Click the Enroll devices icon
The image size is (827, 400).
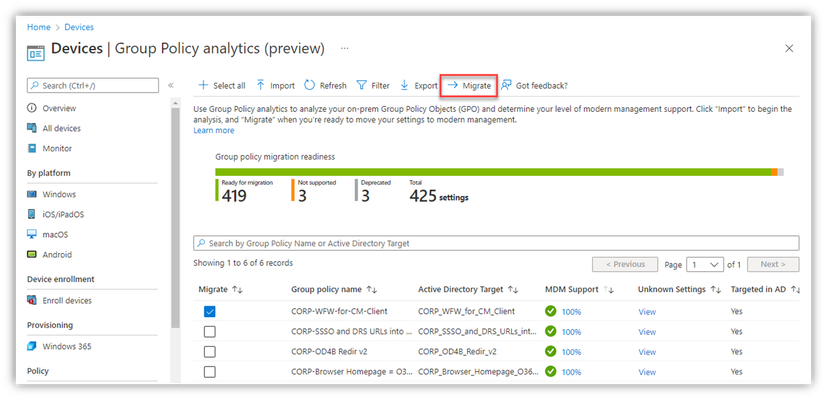(32, 300)
